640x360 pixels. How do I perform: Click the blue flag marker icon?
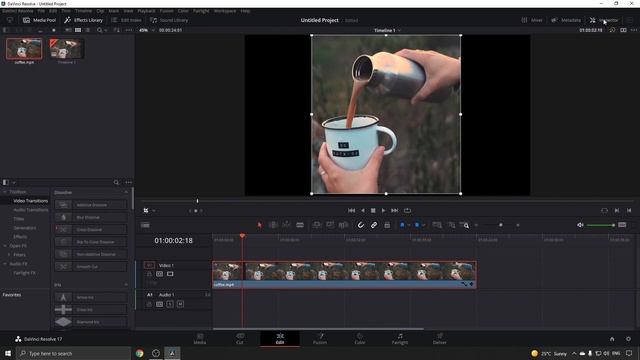402,225
